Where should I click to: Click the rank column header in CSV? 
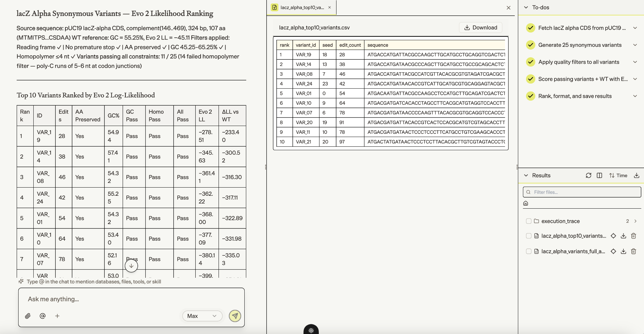point(285,45)
